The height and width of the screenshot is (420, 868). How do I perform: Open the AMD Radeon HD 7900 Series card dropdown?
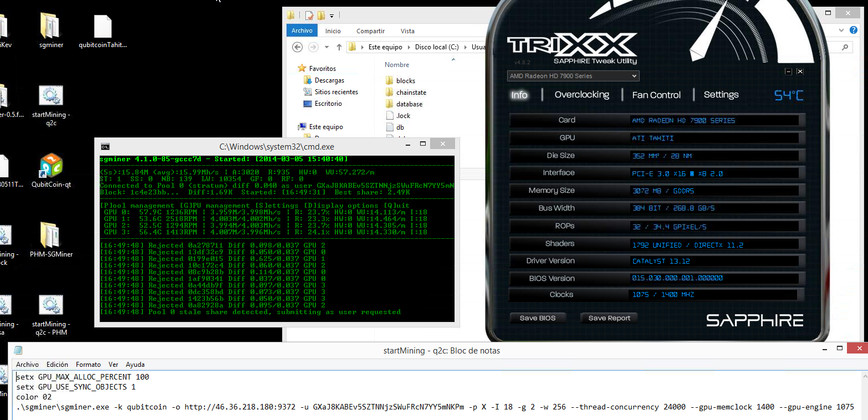573,76
